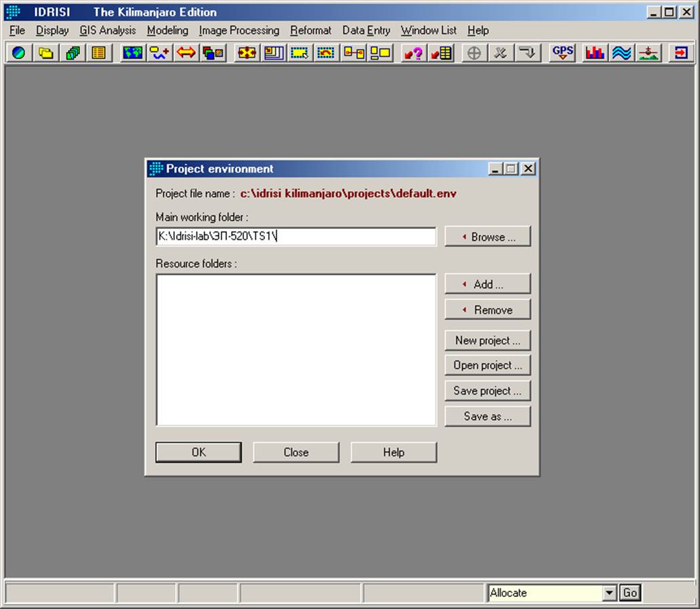The height and width of the screenshot is (609, 700).
Task: Open the Data Entry menu
Action: (x=366, y=30)
